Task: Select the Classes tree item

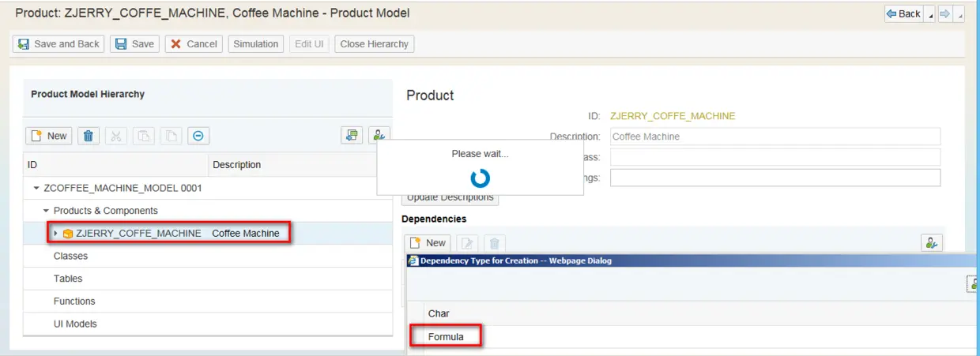Action: point(71,257)
